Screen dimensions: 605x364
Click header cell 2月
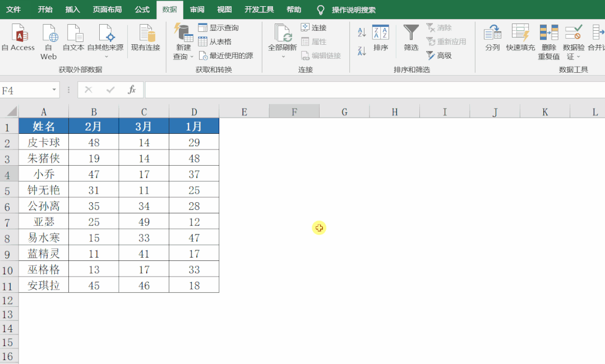(x=94, y=127)
